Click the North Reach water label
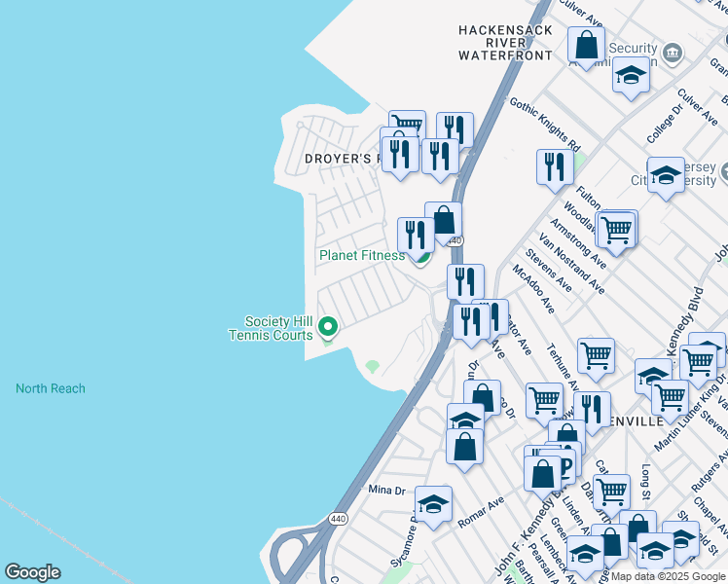This screenshot has width=728, height=584. tap(51, 388)
